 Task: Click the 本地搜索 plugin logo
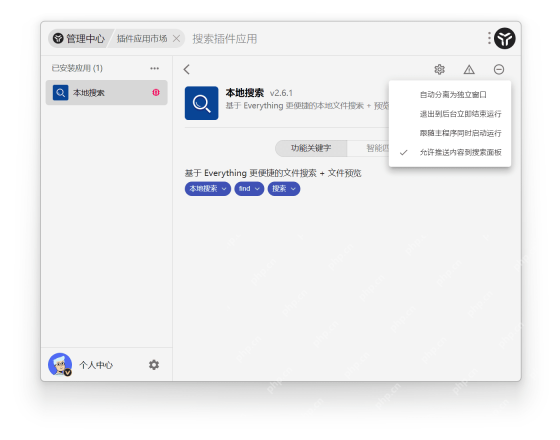tap(201, 103)
